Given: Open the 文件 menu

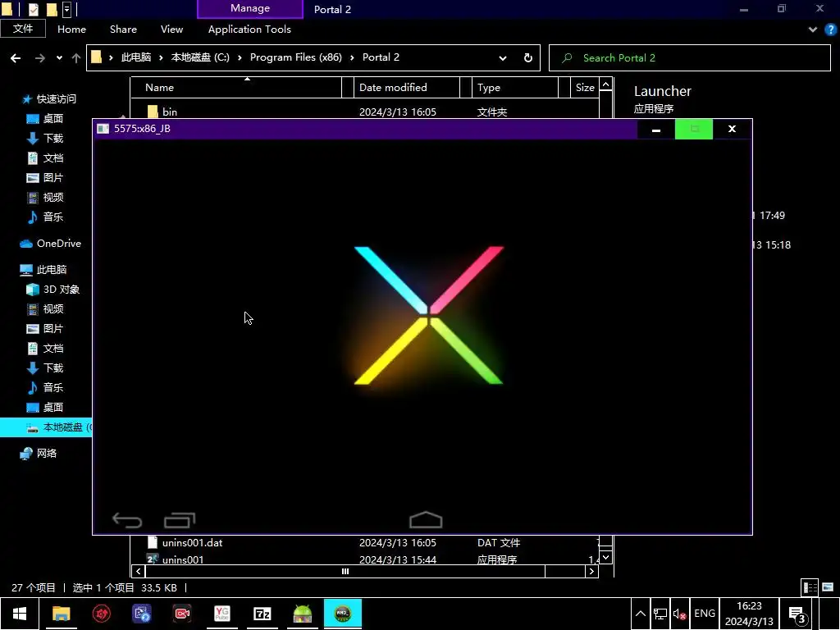Looking at the screenshot, I should [x=23, y=29].
